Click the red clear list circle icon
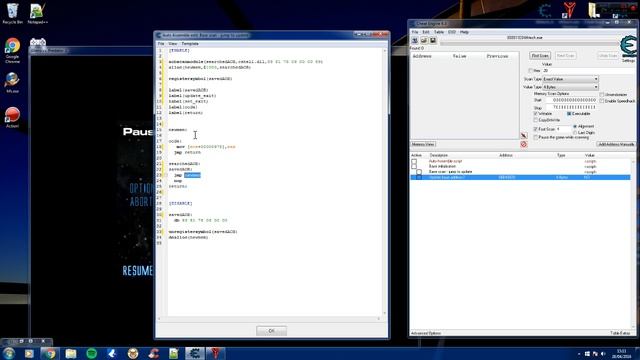The image size is (640, 360). 524,144
